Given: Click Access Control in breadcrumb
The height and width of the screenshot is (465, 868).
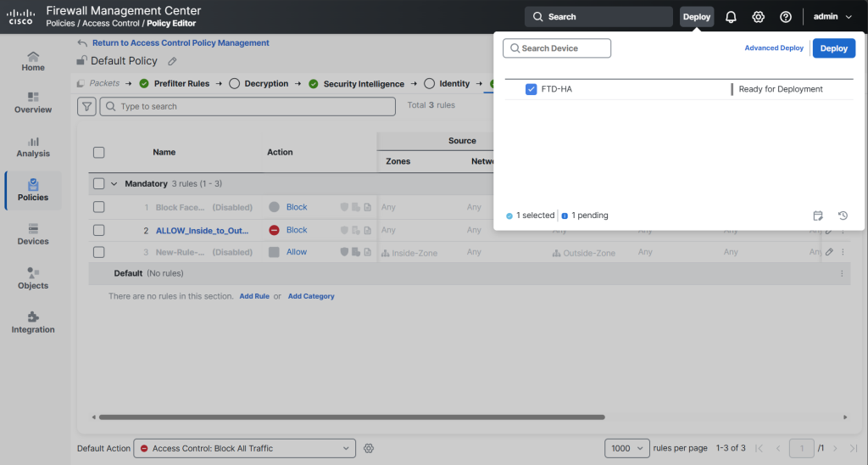Looking at the screenshot, I should coord(111,23).
